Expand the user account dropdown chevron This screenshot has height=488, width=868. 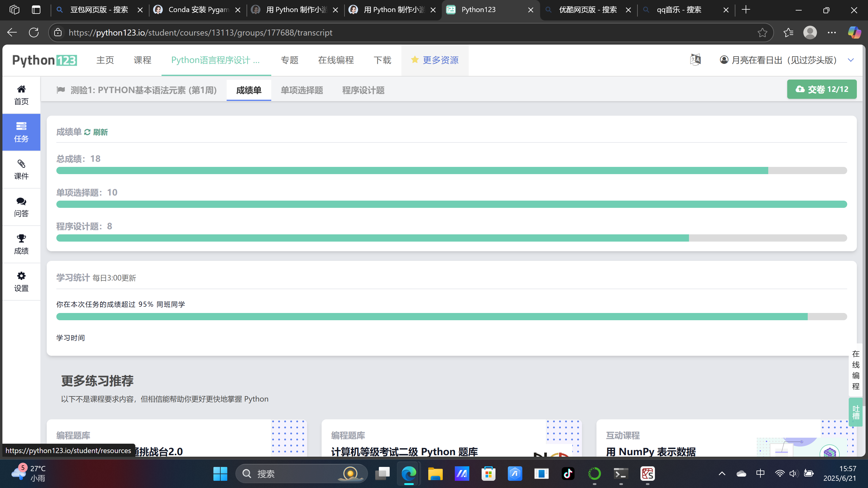click(x=851, y=60)
